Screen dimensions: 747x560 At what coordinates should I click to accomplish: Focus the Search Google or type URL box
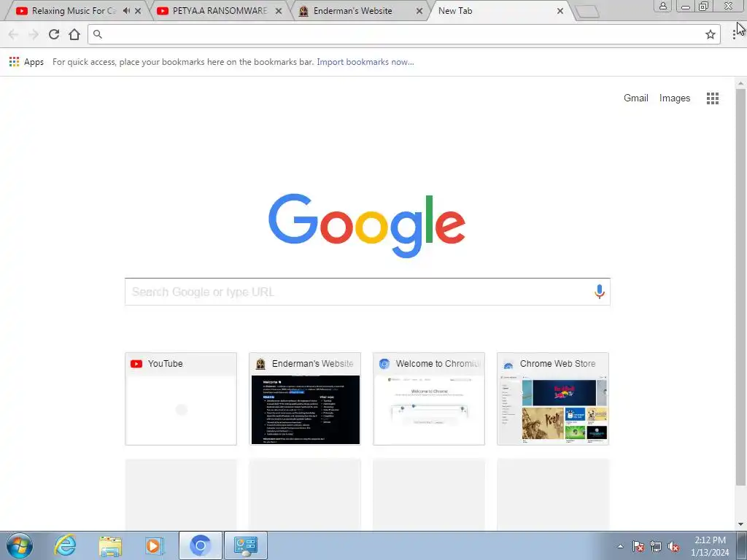368,292
